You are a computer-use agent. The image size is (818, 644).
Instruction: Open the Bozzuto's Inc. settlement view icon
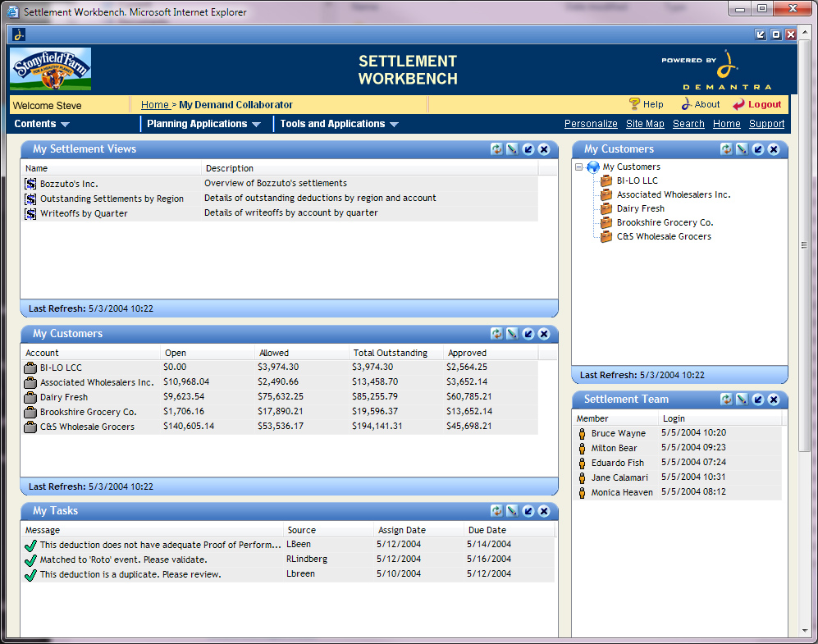coord(31,184)
